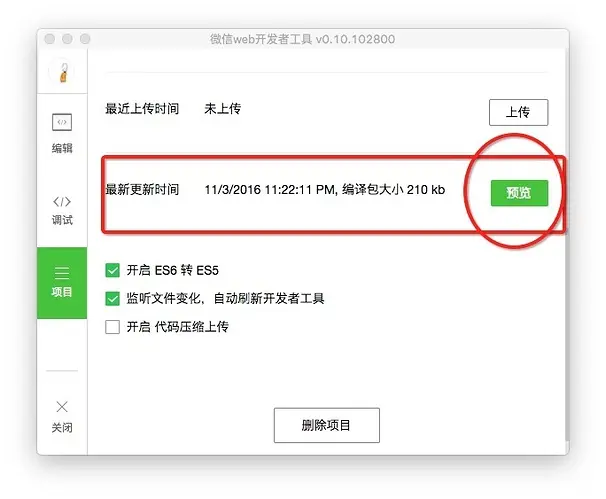Image resolution: width=606 pixels, height=499 pixels.
Task: Click the 上传 (upload) button
Action: tap(518, 112)
